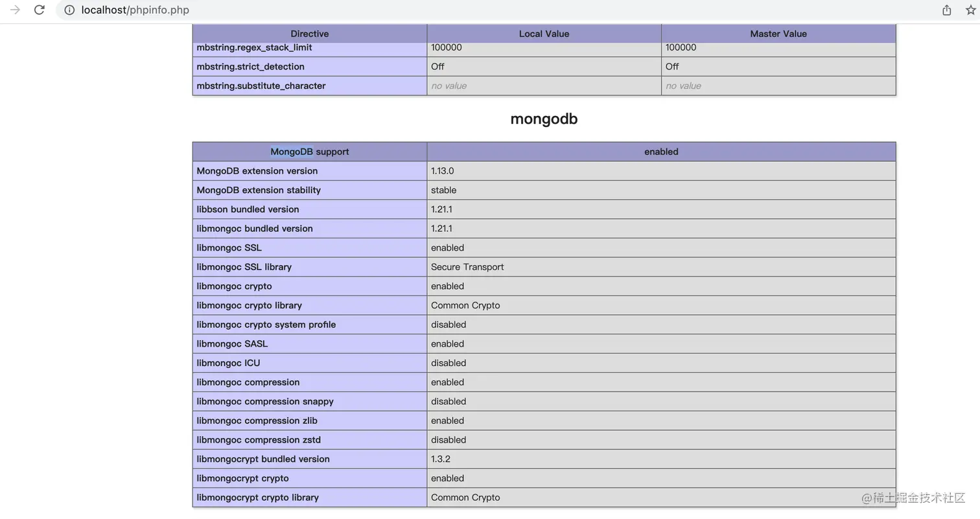Bookmark this page with the star icon

pos(971,10)
